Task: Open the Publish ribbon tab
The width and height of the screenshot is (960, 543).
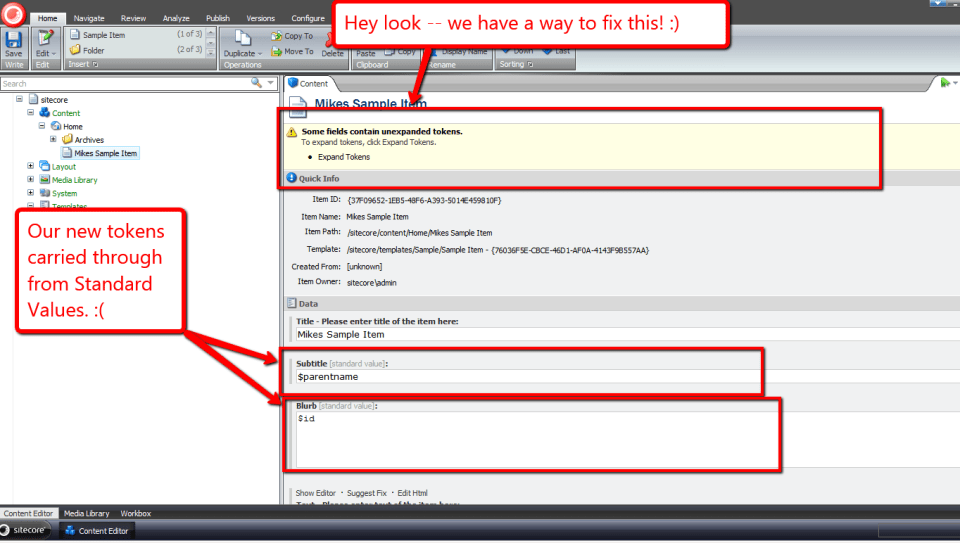Action: 217,18
